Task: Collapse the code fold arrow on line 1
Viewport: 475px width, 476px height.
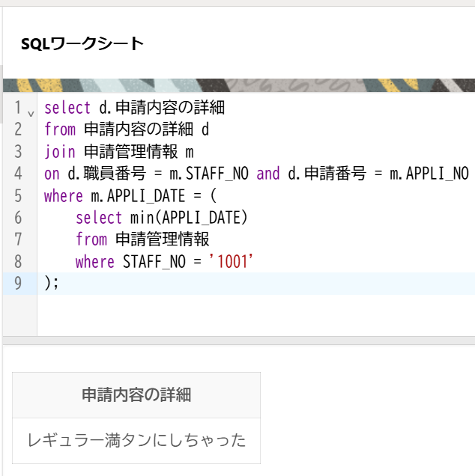Action: (31, 114)
